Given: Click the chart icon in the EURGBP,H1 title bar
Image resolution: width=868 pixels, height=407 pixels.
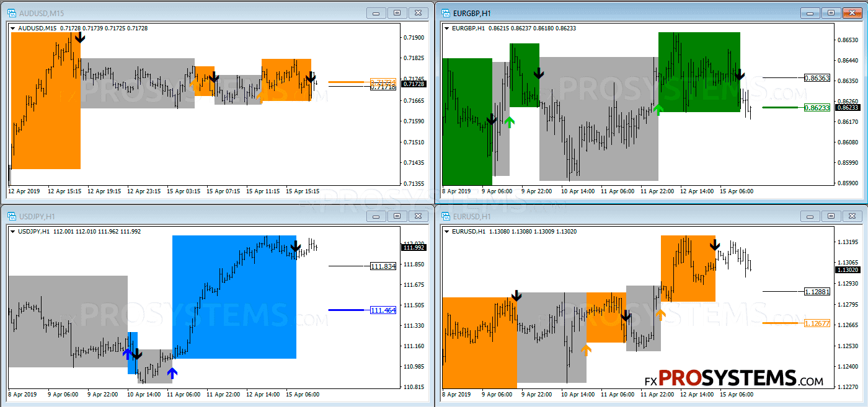Looking at the screenshot, I should [x=446, y=12].
